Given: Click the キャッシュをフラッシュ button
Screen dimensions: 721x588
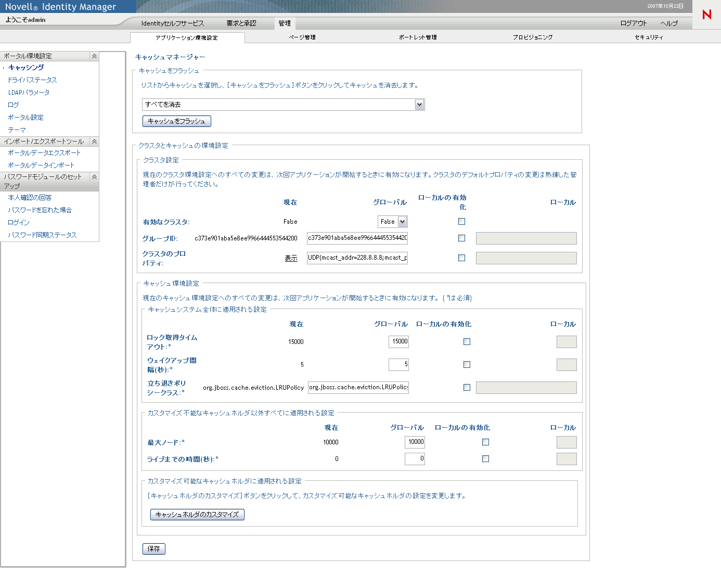Looking at the screenshot, I should coord(176,121).
